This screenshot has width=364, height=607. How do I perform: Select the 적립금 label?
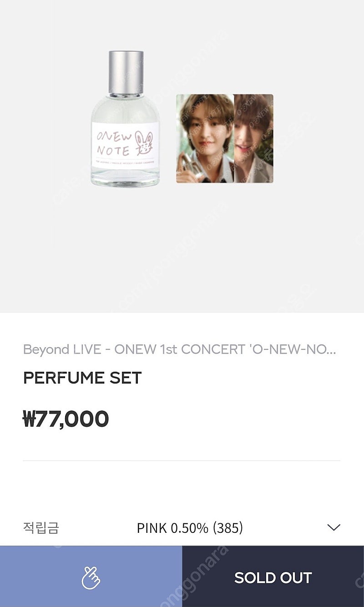[x=41, y=528]
